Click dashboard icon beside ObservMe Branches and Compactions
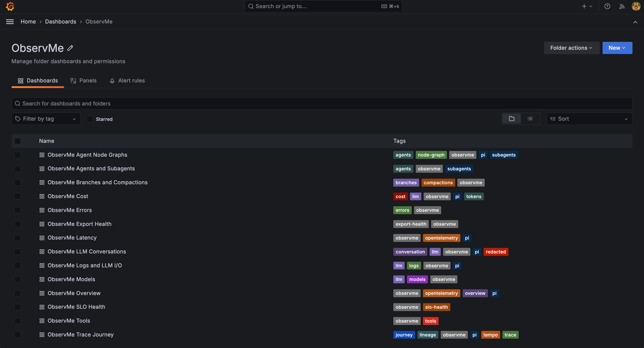The height and width of the screenshot is (348, 644). (42, 183)
